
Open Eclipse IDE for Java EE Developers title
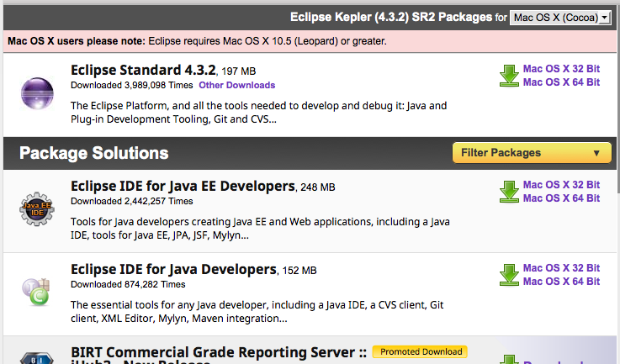coord(183,186)
